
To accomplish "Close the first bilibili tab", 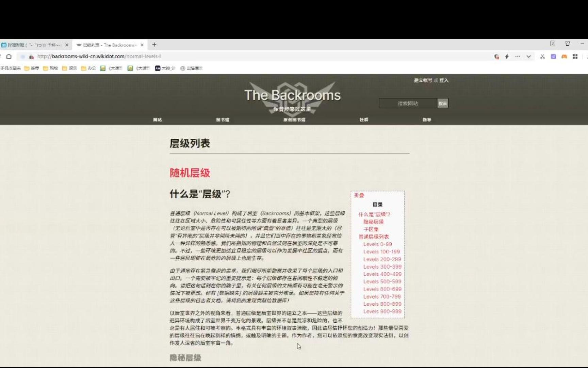I will point(67,45).
